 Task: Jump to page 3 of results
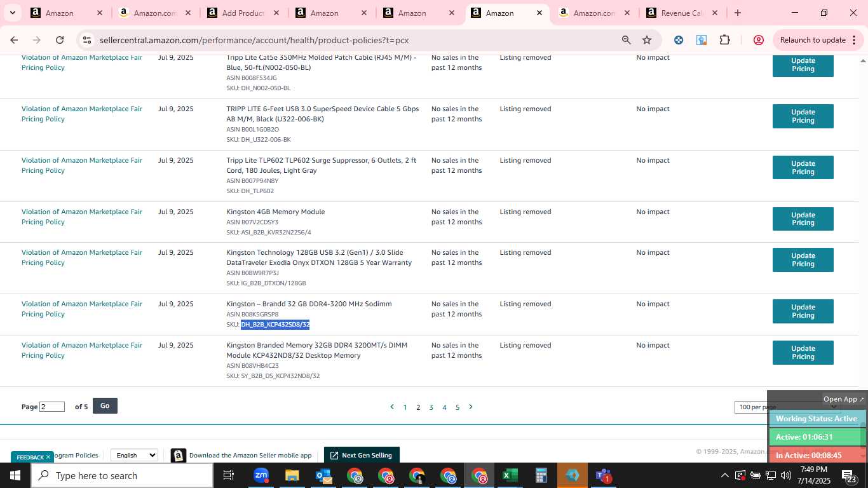pos(431,407)
